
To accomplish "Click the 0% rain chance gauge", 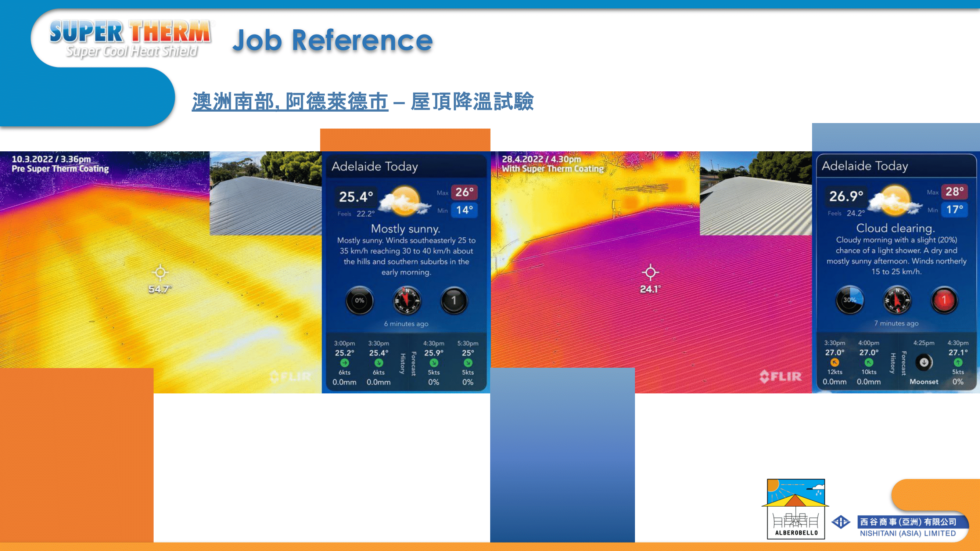I will coord(359,300).
